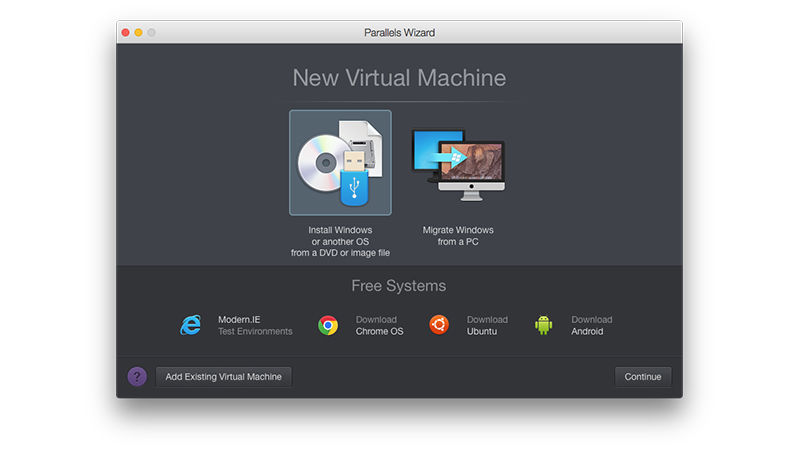Minimize the Parallels Wizard window
This screenshot has width=800, height=450.
138,32
